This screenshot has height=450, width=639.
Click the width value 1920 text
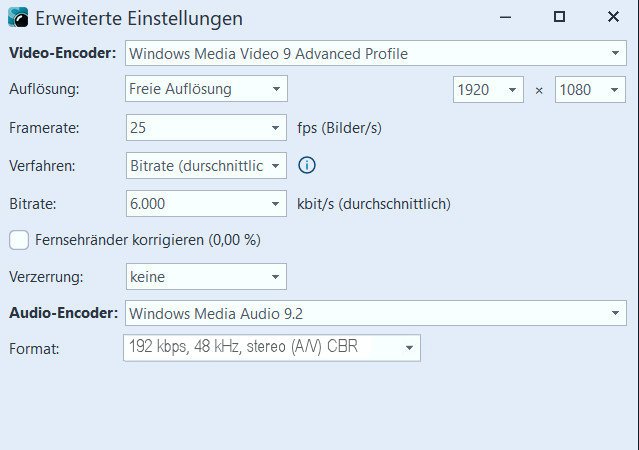[475, 90]
